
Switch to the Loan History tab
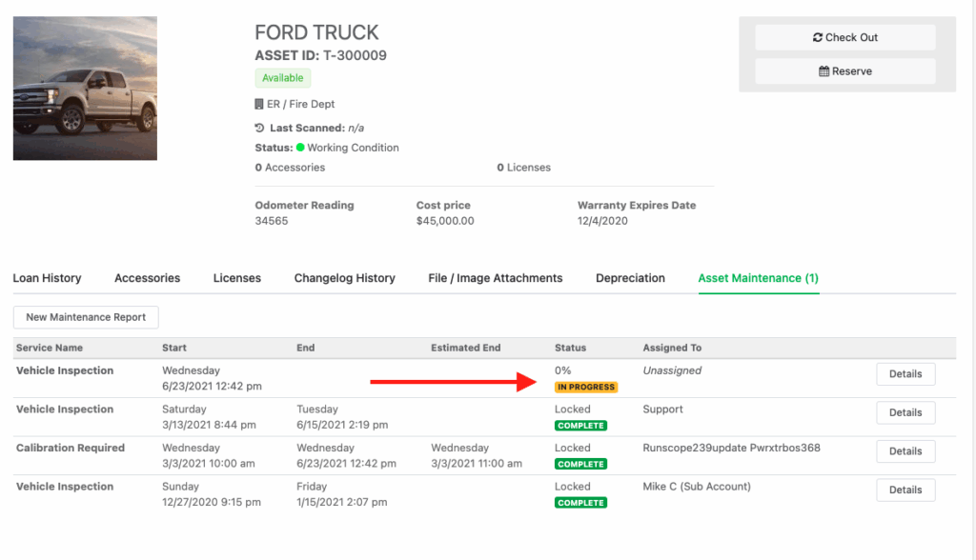(47, 278)
